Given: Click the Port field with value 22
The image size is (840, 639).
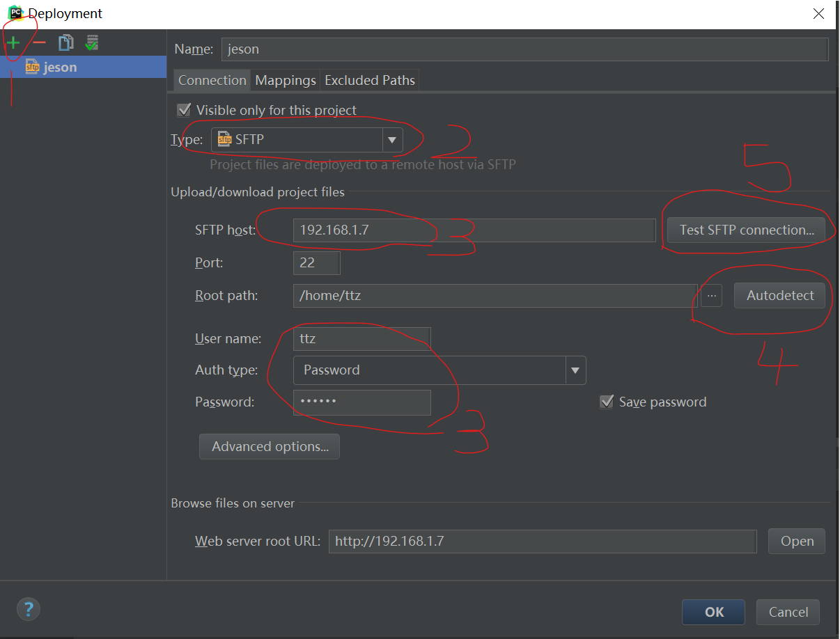Looking at the screenshot, I should coord(317,263).
